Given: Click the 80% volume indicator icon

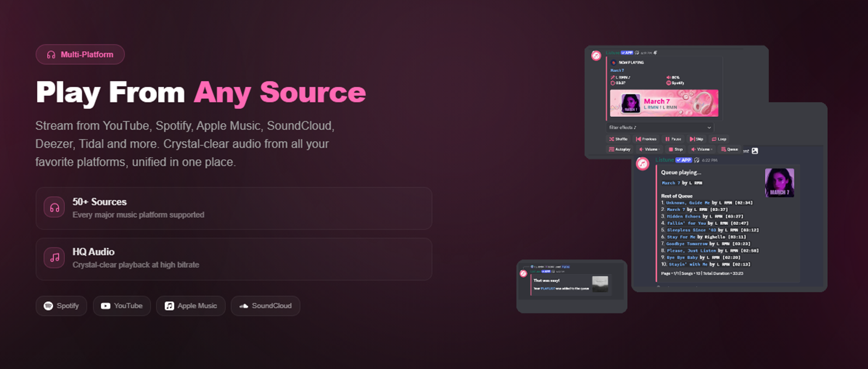Looking at the screenshot, I should point(669,78).
